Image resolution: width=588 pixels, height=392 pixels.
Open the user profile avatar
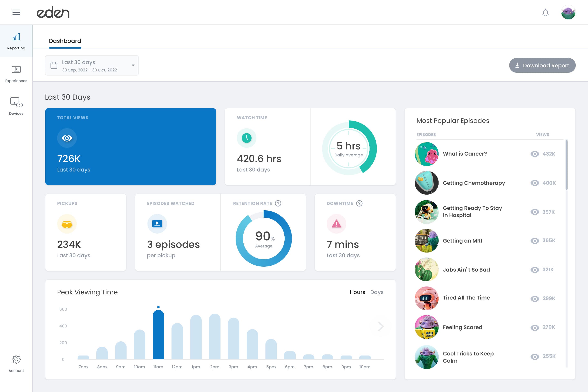click(568, 12)
